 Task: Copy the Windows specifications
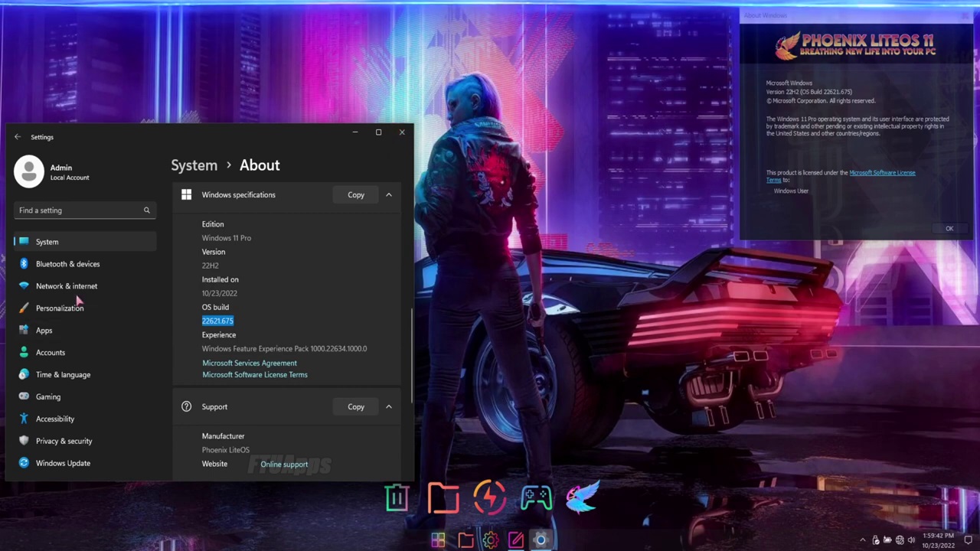click(x=356, y=195)
